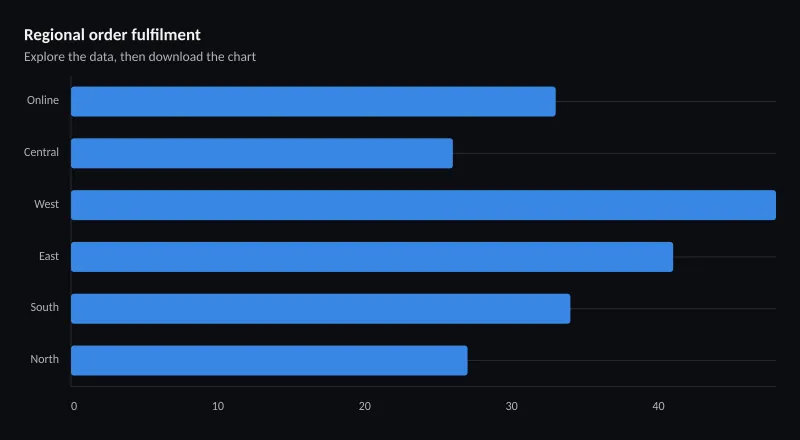The height and width of the screenshot is (440, 800).
Task: Click the North axis label
Action: (x=44, y=359)
